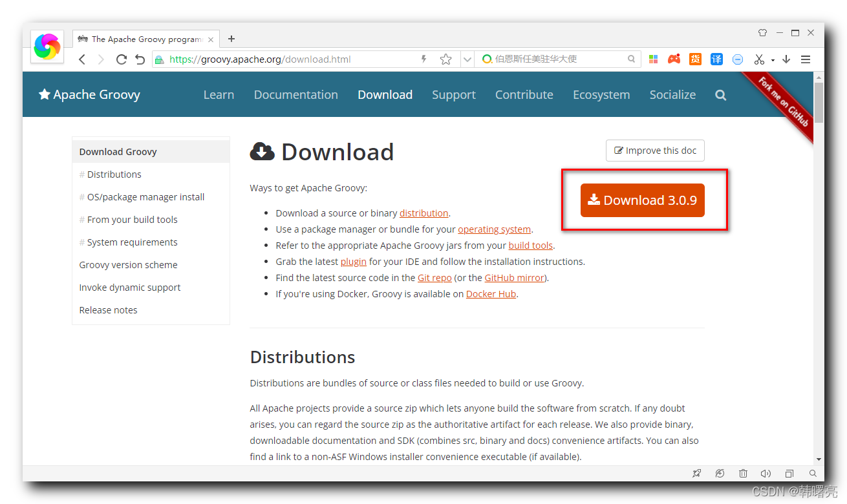Viewport: 847px width, 504px height.
Task: Select Download Groovy in the sidebar
Action: click(x=151, y=152)
